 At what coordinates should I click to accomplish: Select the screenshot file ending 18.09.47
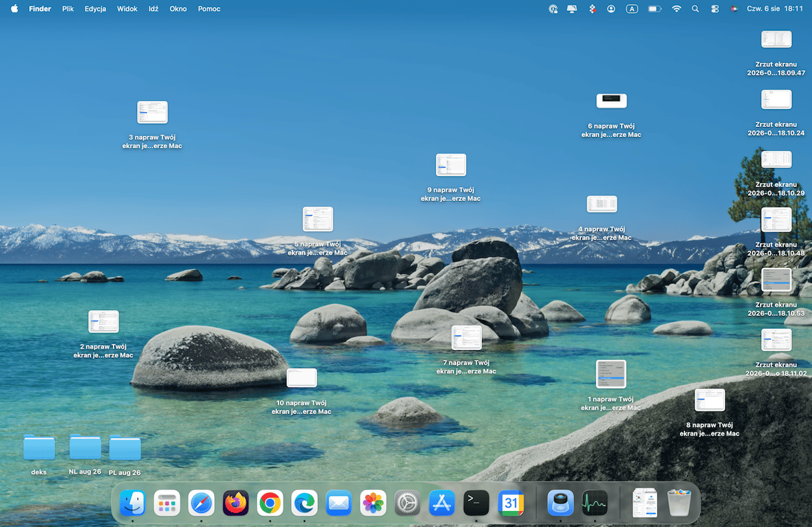point(777,39)
